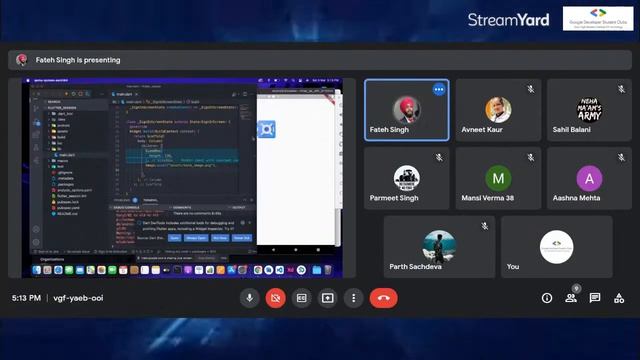Turn on the camera button
Screen dimensions: 640x360
coord(276,298)
